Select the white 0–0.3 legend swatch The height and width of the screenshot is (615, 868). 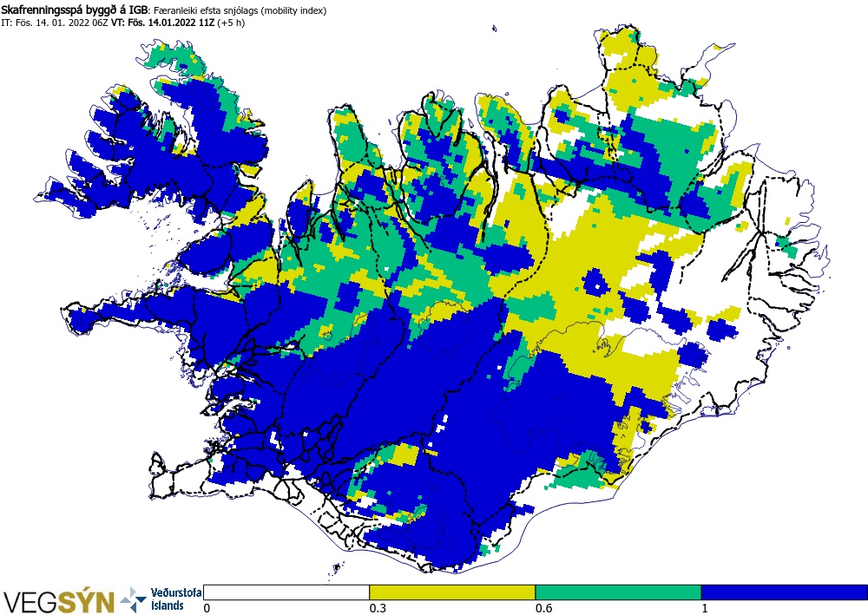[x=286, y=592]
